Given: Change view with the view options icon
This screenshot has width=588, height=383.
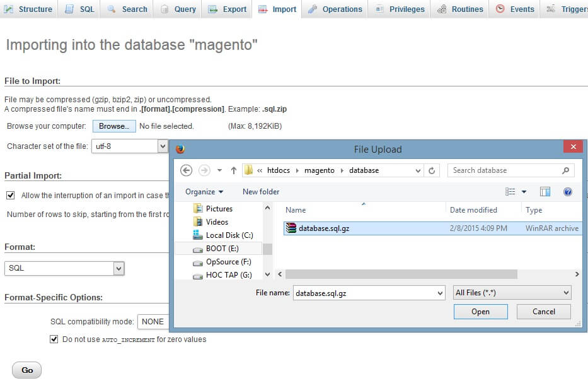Looking at the screenshot, I should tap(510, 192).
